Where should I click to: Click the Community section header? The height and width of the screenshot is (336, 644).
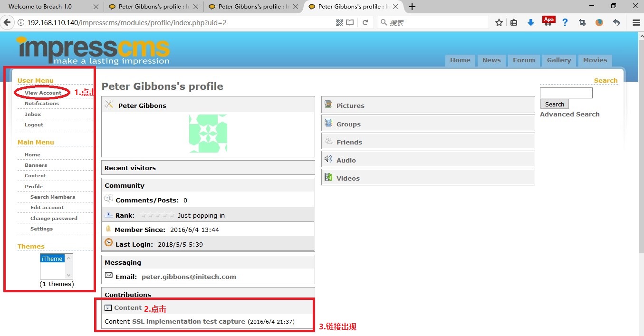208,185
